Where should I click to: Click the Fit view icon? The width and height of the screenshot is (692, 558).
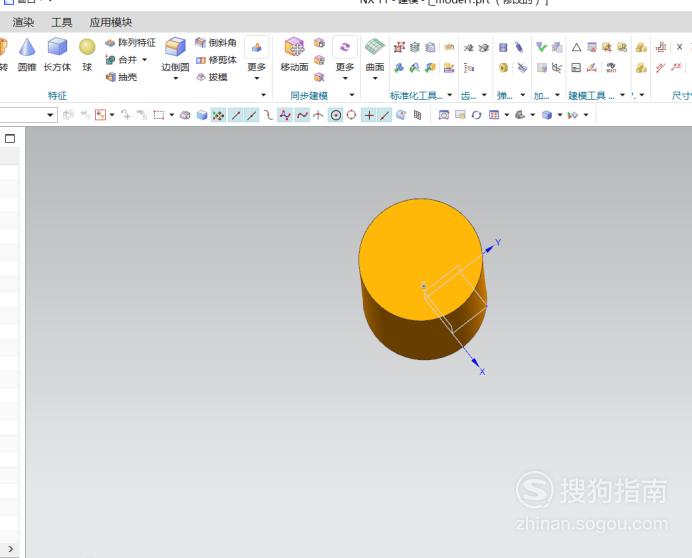point(444,115)
